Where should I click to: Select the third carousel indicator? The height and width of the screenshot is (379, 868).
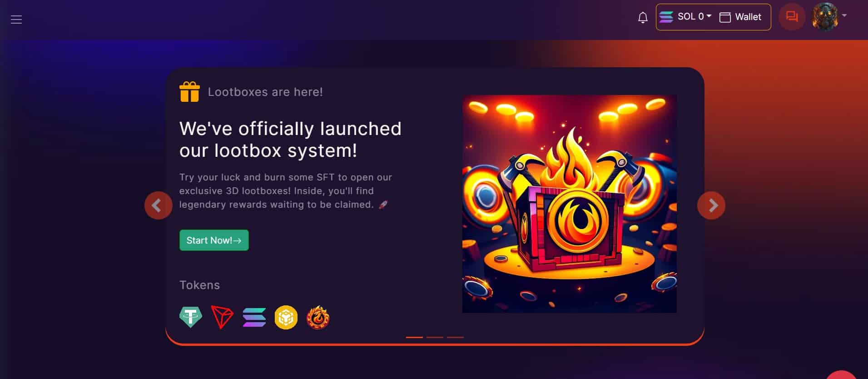(455, 337)
